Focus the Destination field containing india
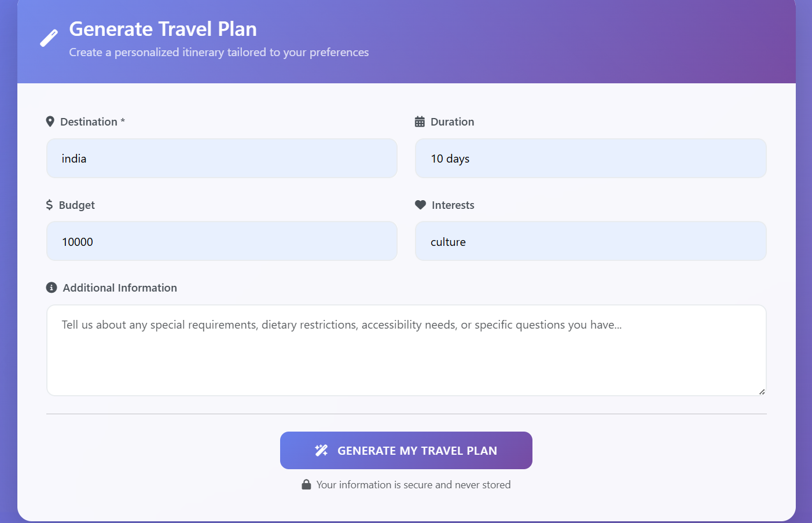This screenshot has height=523, width=812. (x=222, y=159)
